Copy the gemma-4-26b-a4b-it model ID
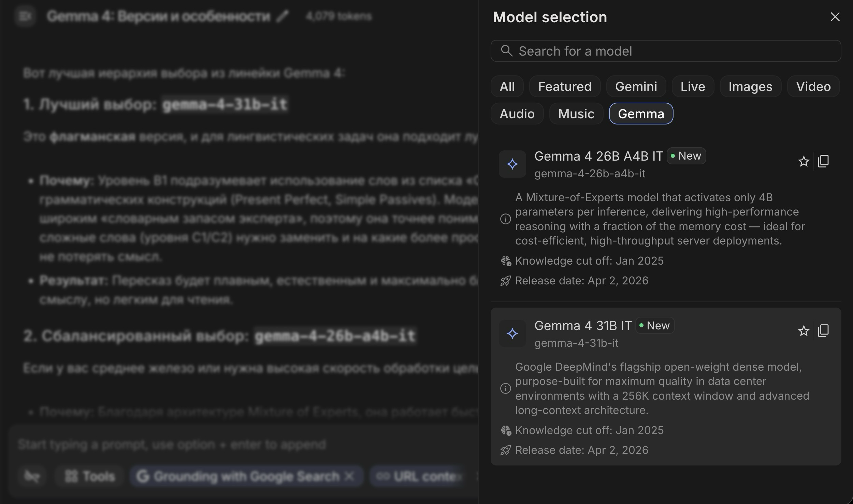The height and width of the screenshot is (504, 853). point(823,161)
